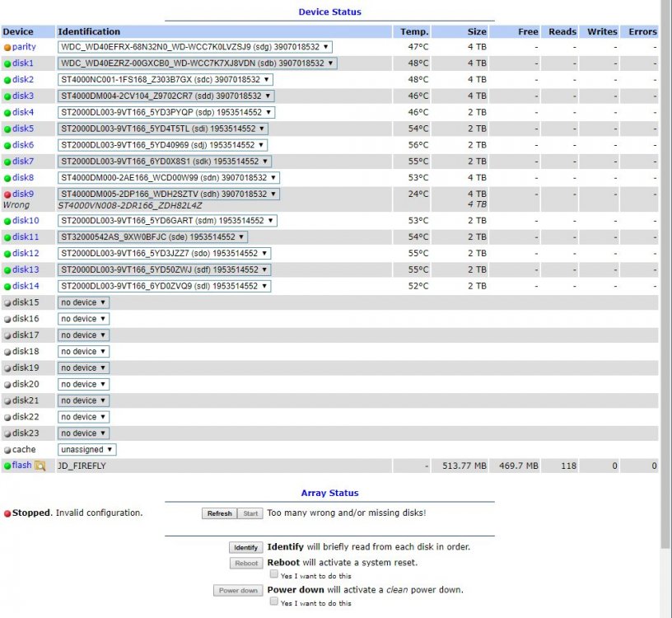The height and width of the screenshot is (618, 672).
Task: Click the Identify button
Action: point(245,548)
